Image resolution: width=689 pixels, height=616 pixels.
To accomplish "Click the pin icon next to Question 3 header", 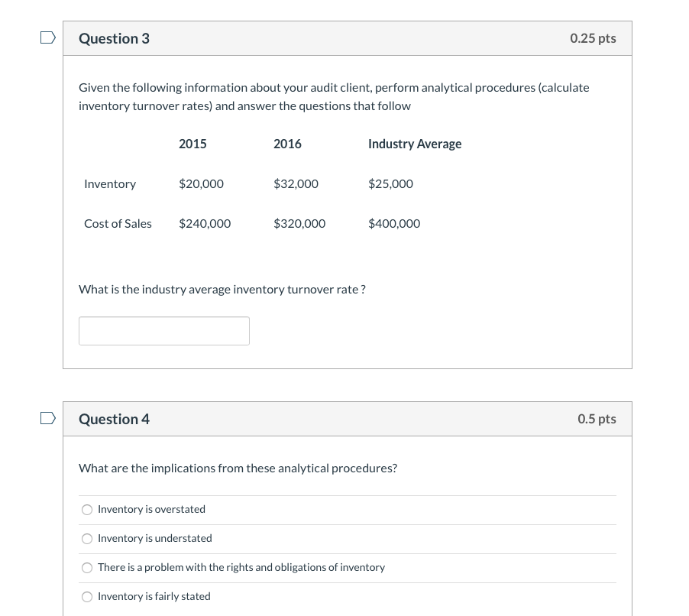I will [47, 37].
